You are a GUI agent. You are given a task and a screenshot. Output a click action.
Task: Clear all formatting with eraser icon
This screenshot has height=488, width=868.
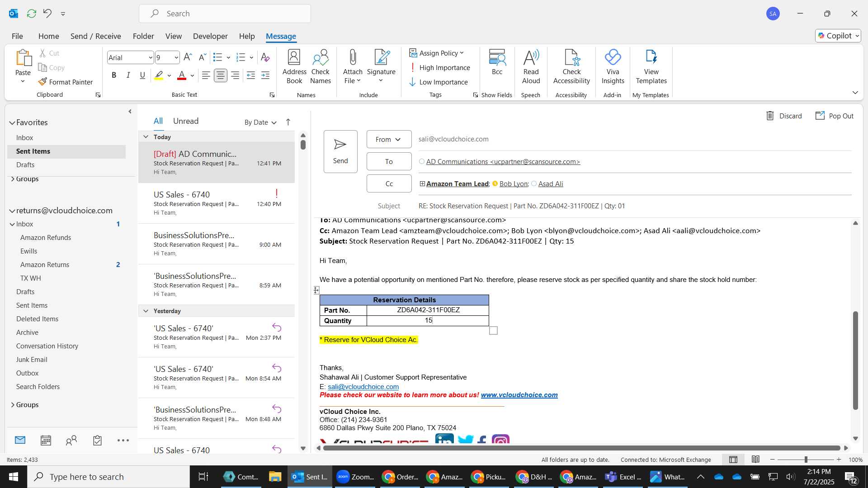click(x=265, y=57)
